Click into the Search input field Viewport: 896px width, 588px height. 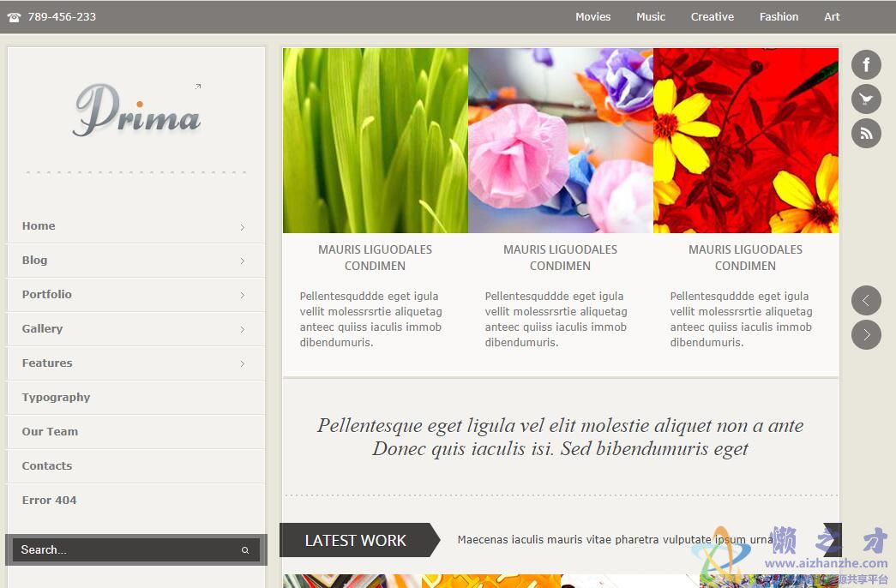(120, 550)
